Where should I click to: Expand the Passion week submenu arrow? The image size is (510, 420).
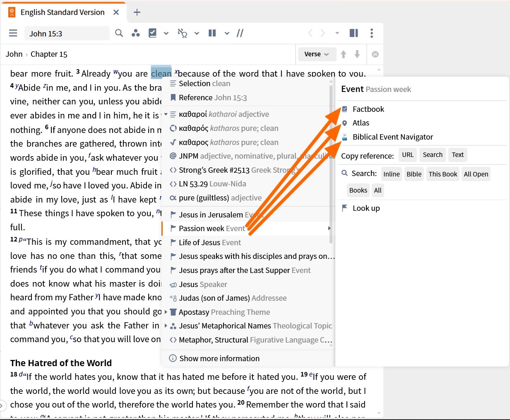point(330,228)
